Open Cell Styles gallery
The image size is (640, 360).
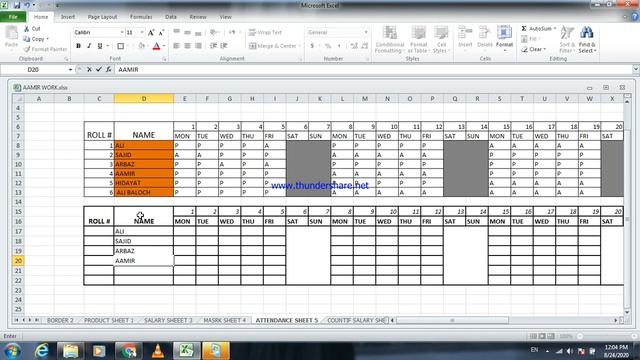pos(441,39)
